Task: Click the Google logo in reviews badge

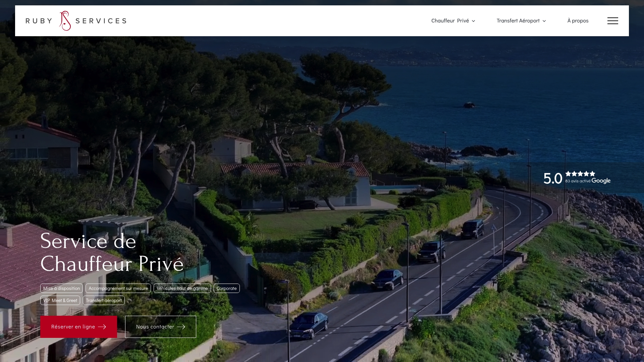Action: (601, 181)
